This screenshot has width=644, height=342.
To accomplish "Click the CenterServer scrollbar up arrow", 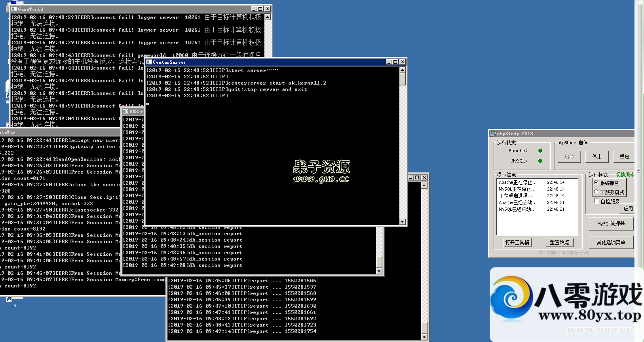I will click(403, 70).
